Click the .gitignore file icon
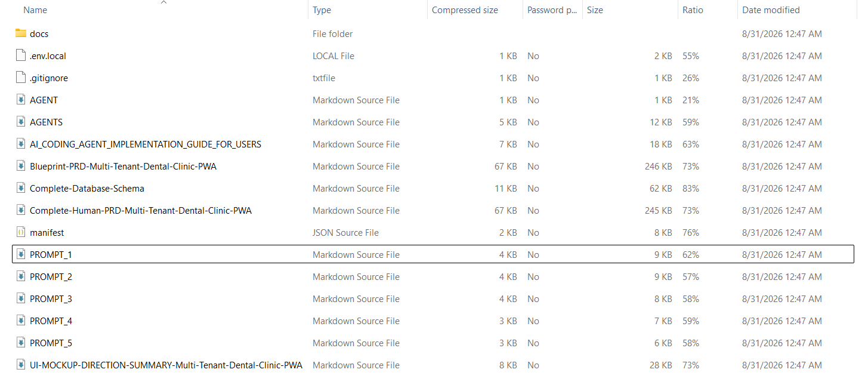Screen dimensions: 868x391 click(x=21, y=78)
